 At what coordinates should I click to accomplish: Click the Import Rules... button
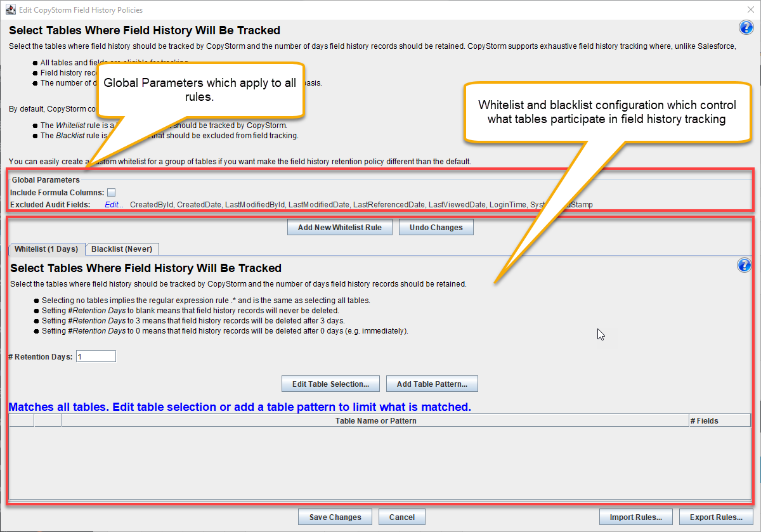click(636, 517)
